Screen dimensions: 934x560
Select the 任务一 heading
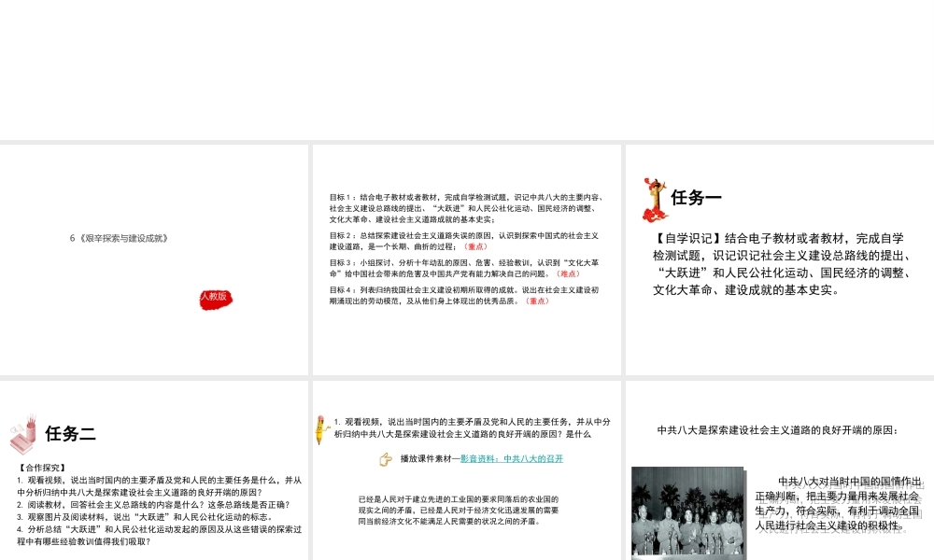click(x=696, y=197)
